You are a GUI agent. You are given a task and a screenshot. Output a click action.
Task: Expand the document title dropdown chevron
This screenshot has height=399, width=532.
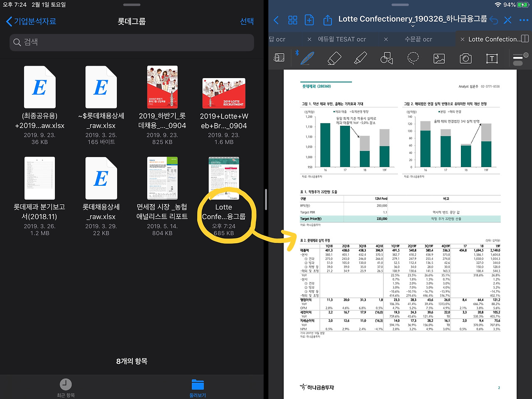coord(413,26)
